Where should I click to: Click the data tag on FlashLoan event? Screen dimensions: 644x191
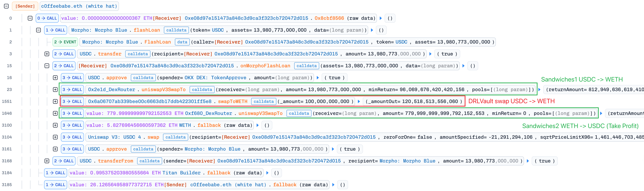tap(182, 42)
